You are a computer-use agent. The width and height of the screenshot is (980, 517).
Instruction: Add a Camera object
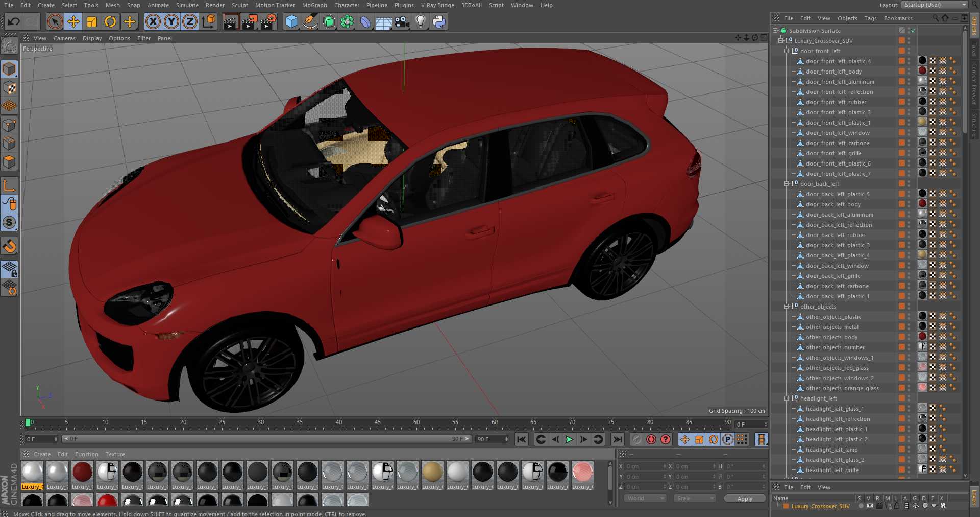tap(402, 21)
